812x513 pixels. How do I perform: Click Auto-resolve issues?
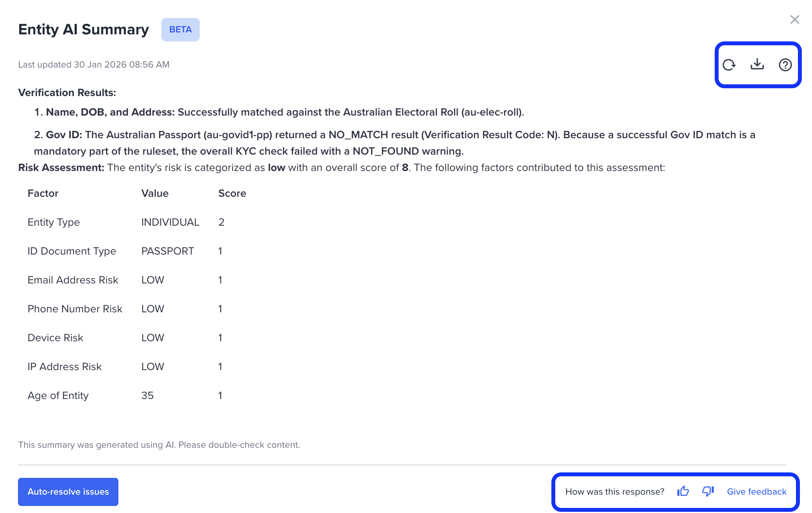pyautogui.click(x=68, y=492)
